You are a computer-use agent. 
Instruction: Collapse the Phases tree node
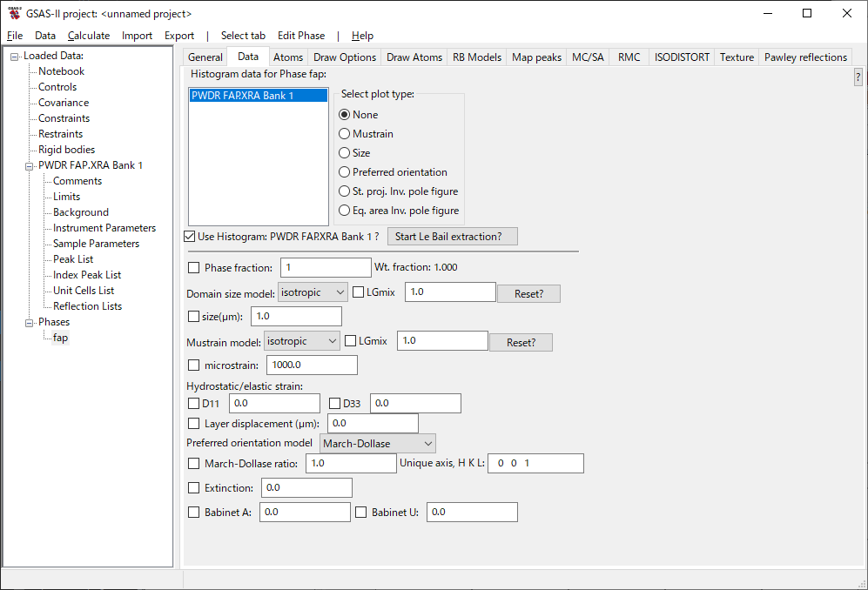point(30,322)
